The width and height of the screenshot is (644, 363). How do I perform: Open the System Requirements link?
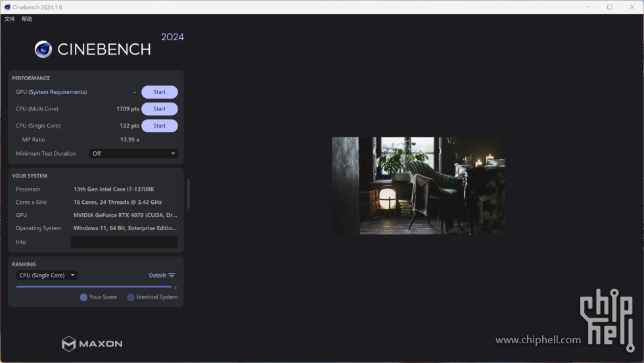click(58, 92)
